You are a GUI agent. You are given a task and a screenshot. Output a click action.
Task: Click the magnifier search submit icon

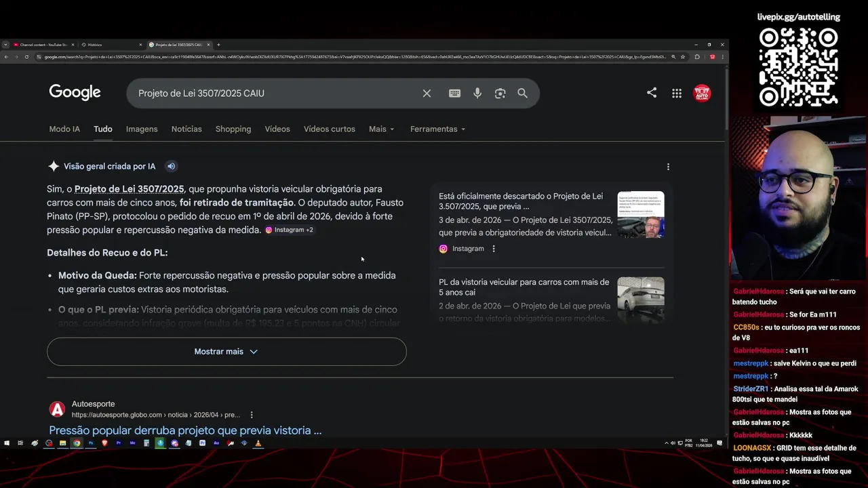pos(522,94)
